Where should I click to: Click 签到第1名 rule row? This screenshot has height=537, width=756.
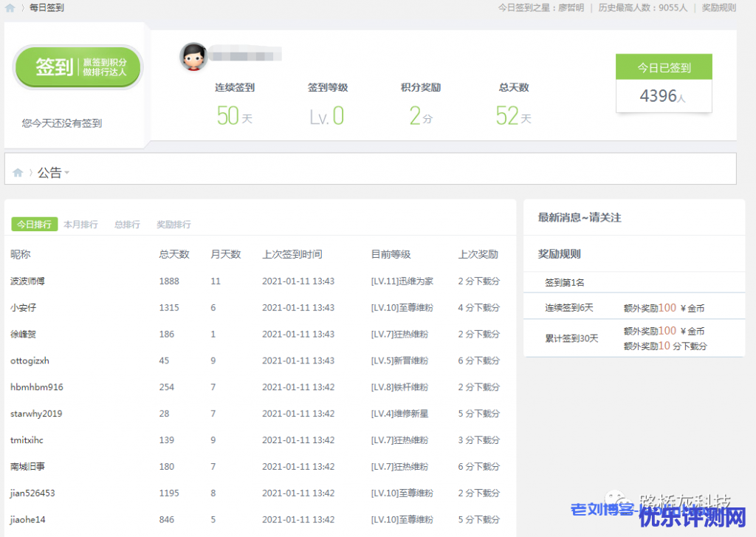tap(565, 282)
